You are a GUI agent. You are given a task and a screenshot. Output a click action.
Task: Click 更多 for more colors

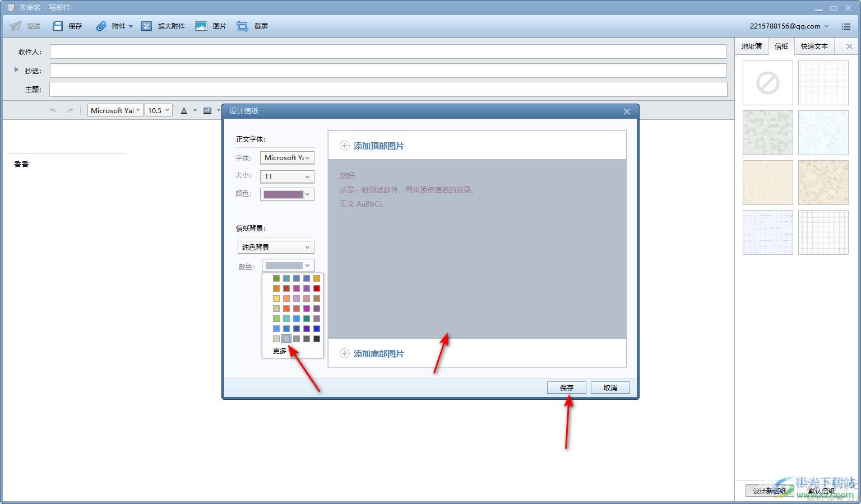click(280, 351)
